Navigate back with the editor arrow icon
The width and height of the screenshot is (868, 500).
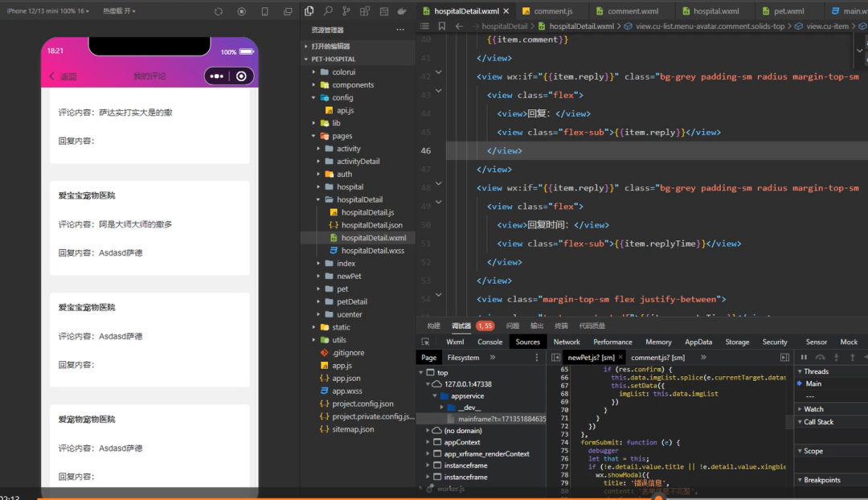pos(459,26)
